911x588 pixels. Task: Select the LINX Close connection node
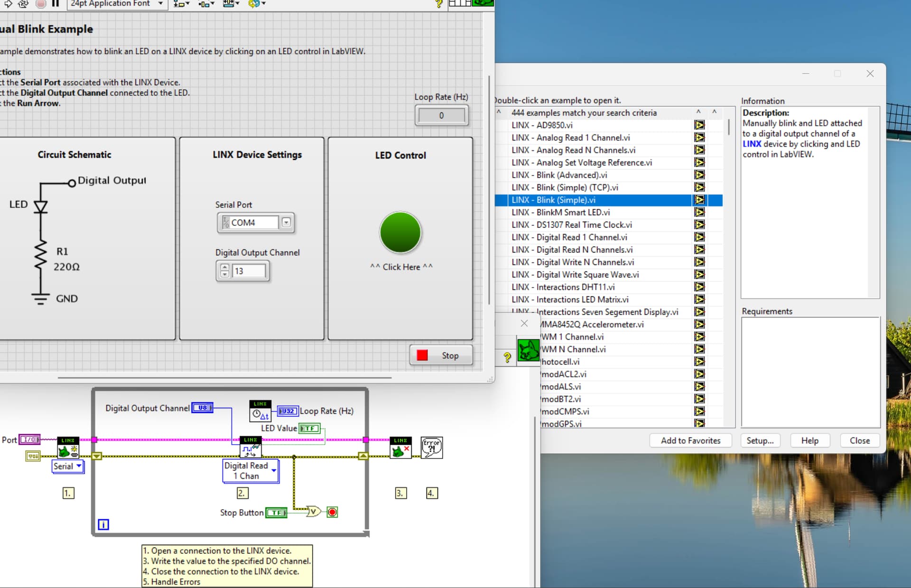coord(400,448)
